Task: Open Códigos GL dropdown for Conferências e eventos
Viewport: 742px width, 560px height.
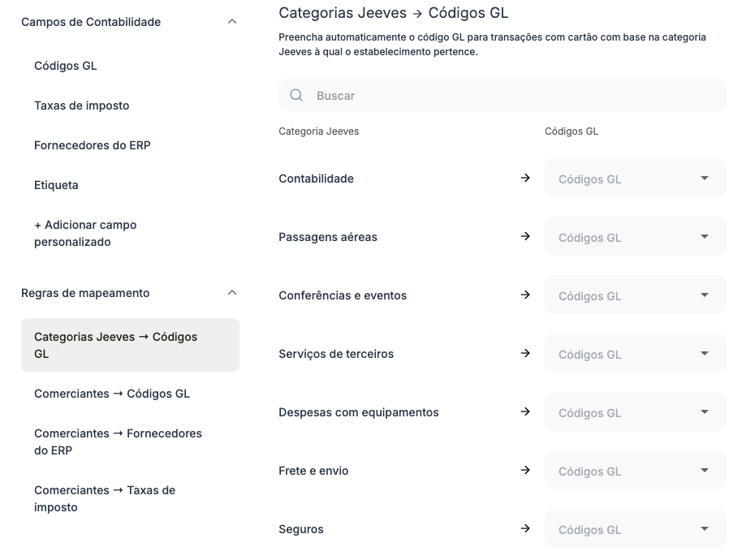Action: (635, 295)
